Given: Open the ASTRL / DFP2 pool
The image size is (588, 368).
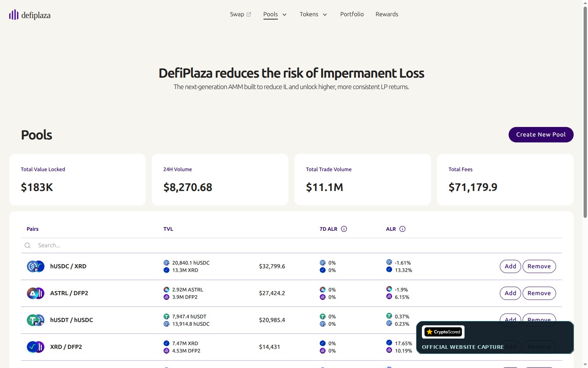Looking at the screenshot, I should coord(69,293).
